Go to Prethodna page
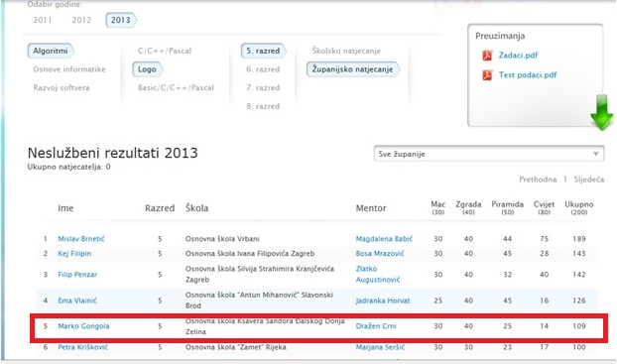The image size is (617, 364). pyautogui.click(x=538, y=180)
